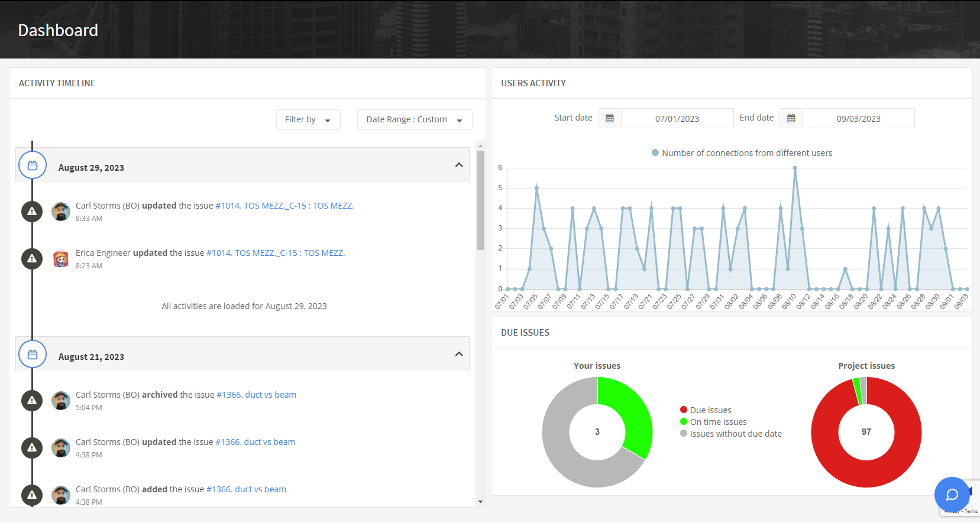Open the Filter by dropdown
Image resolution: width=980 pixels, height=523 pixels.
click(308, 119)
